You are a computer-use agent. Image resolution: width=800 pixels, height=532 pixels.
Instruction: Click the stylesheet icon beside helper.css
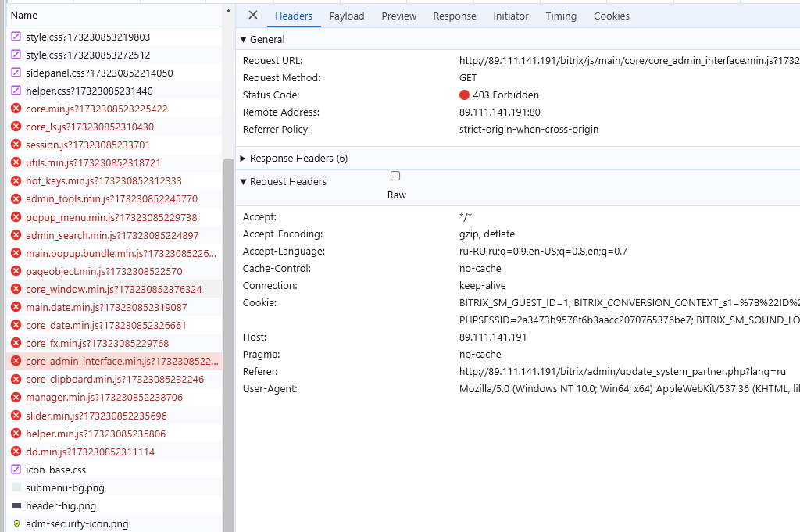tap(16, 91)
